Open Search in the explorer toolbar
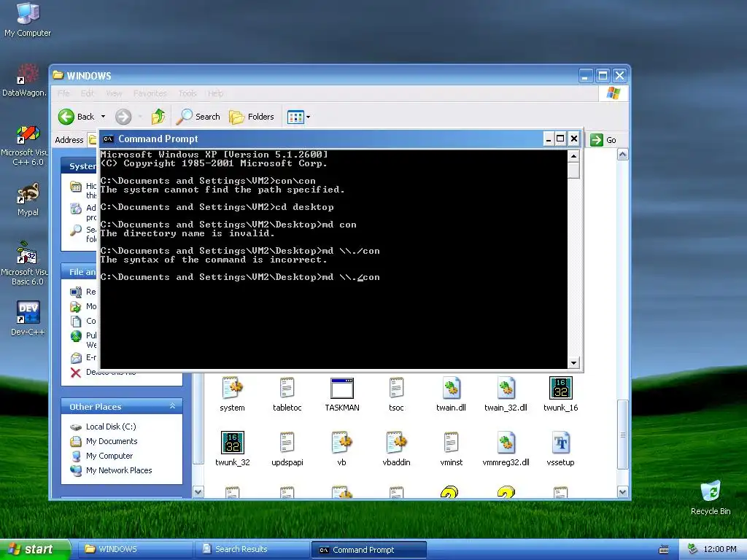 [198, 117]
